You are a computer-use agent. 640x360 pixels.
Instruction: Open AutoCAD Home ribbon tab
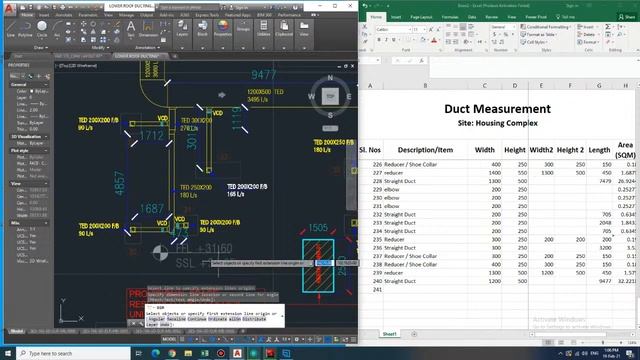pos(27,15)
